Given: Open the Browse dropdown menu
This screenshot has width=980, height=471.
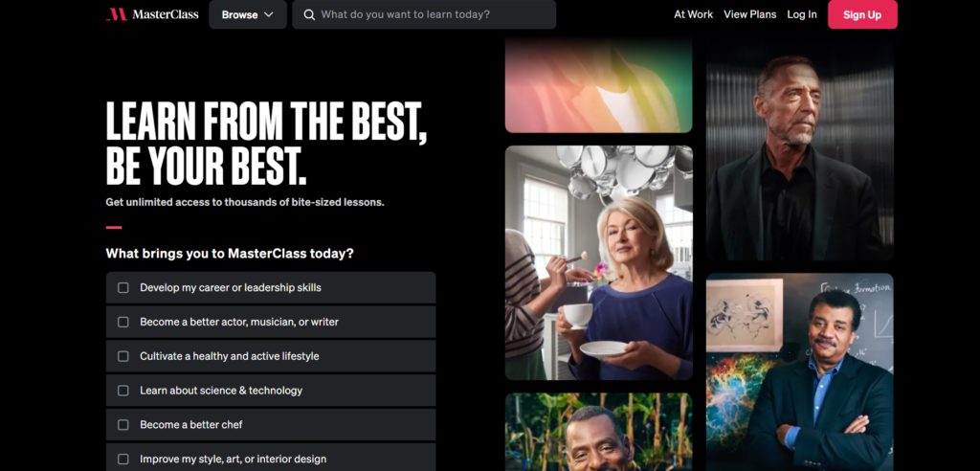Looking at the screenshot, I should 248,14.
